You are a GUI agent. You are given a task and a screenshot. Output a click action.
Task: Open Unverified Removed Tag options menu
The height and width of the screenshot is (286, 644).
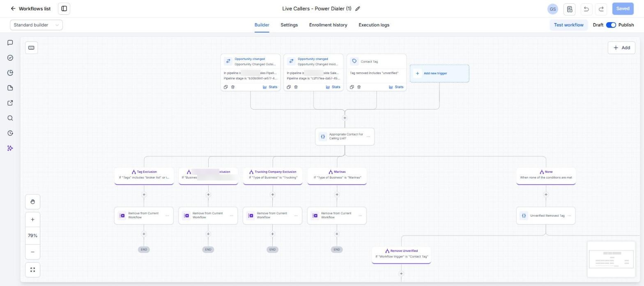point(569,216)
